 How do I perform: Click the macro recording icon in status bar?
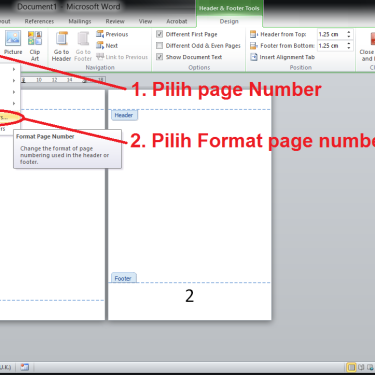25,367
